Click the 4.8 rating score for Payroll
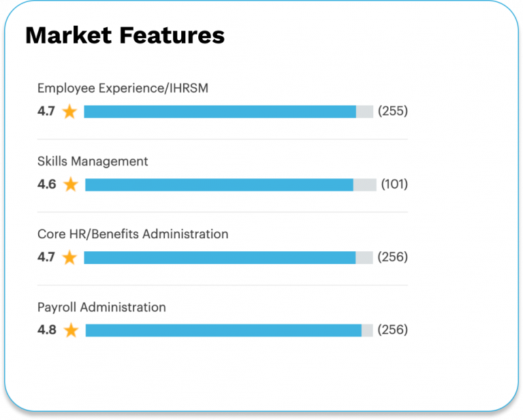 tap(46, 330)
